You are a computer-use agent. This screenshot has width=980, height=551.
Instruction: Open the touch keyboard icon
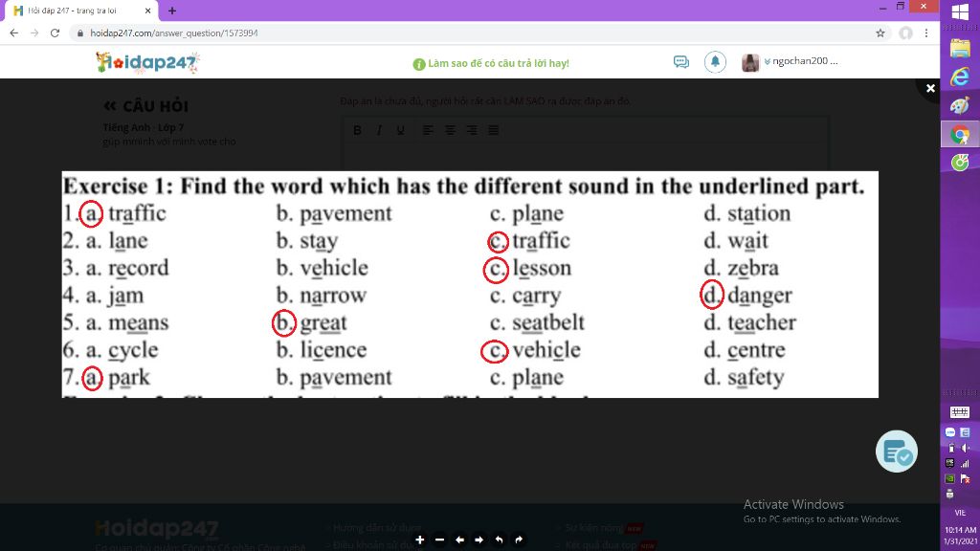(x=959, y=412)
